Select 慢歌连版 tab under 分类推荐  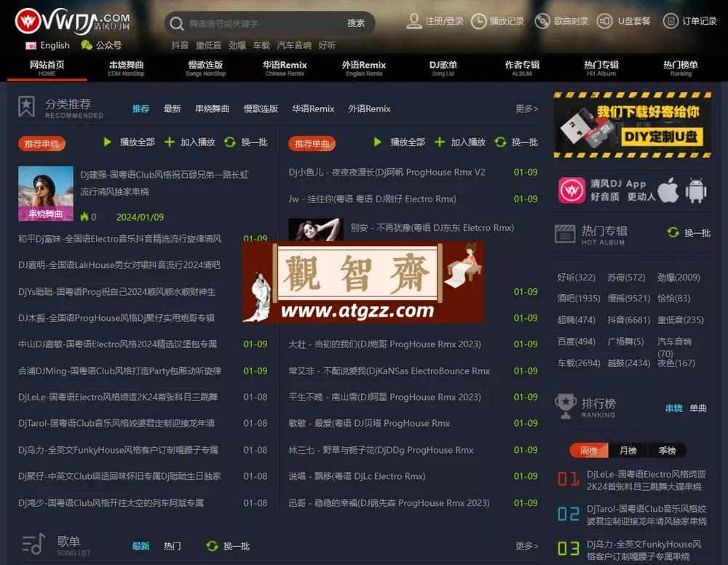(261, 108)
